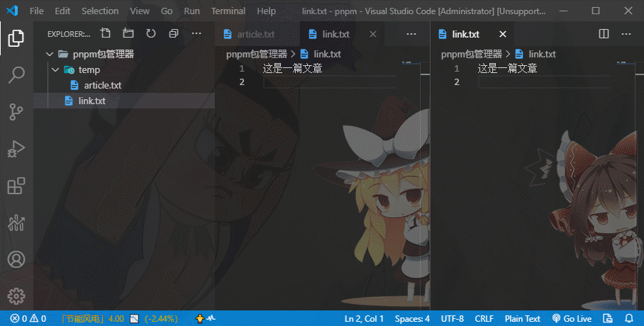Collapse the temp folder

[55, 69]
